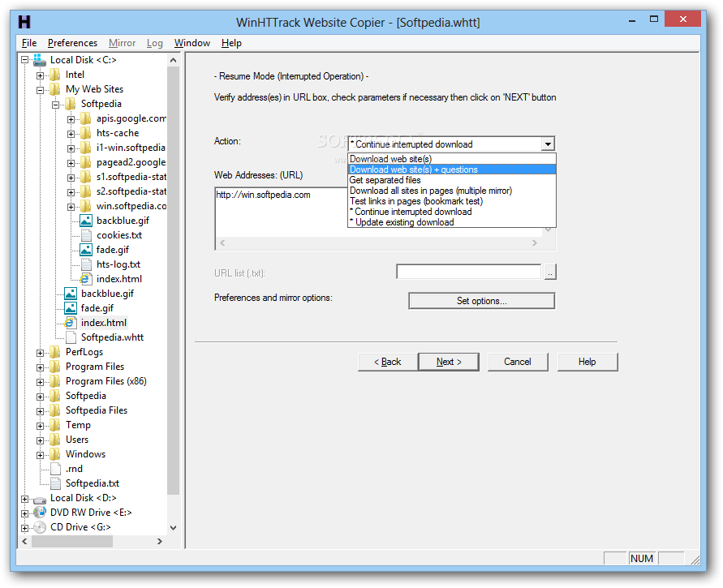Choose 'Download web site(s)' from the list

coord(452,159)
